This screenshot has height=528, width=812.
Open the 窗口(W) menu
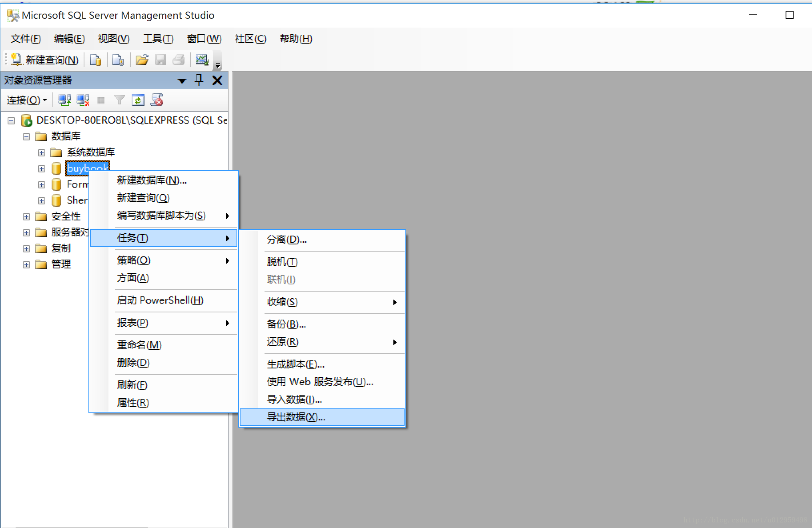204,39
